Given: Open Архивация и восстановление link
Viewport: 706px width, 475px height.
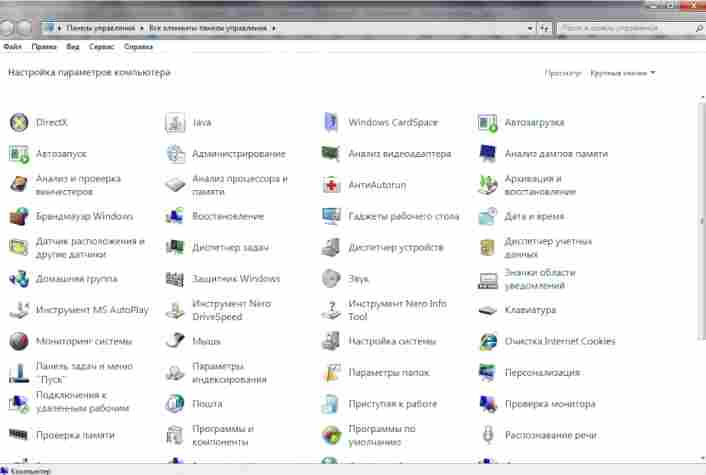Looking at the screenshot, I should 540,185.
